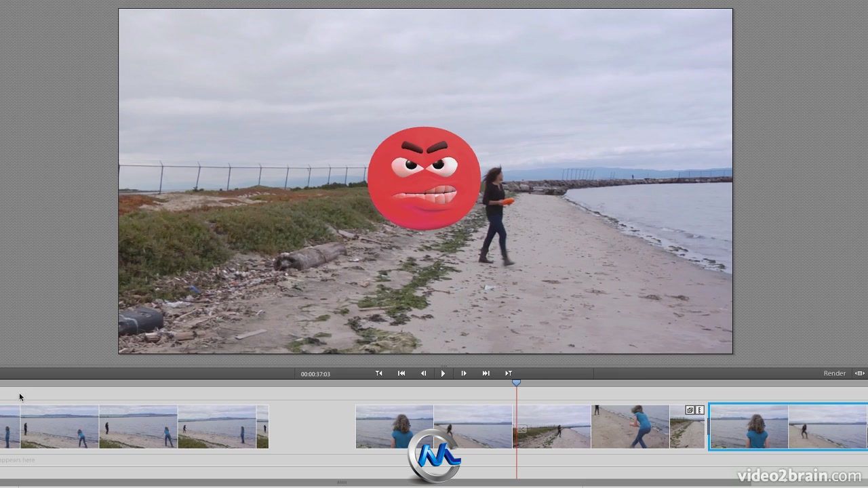The height and width of the screenshot is (488, 868).
Task: Select the clip thumbnail under the playhead
Action: pos(551,427)
